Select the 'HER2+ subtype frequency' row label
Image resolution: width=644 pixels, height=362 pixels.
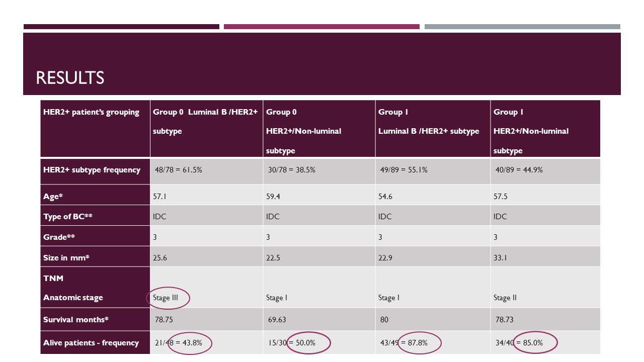pos(95,171)
